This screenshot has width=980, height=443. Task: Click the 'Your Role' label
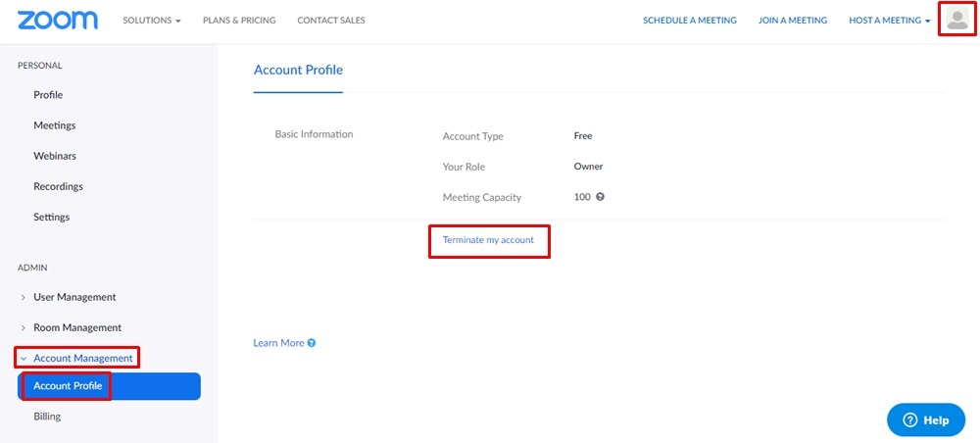(x=464, y=167)
